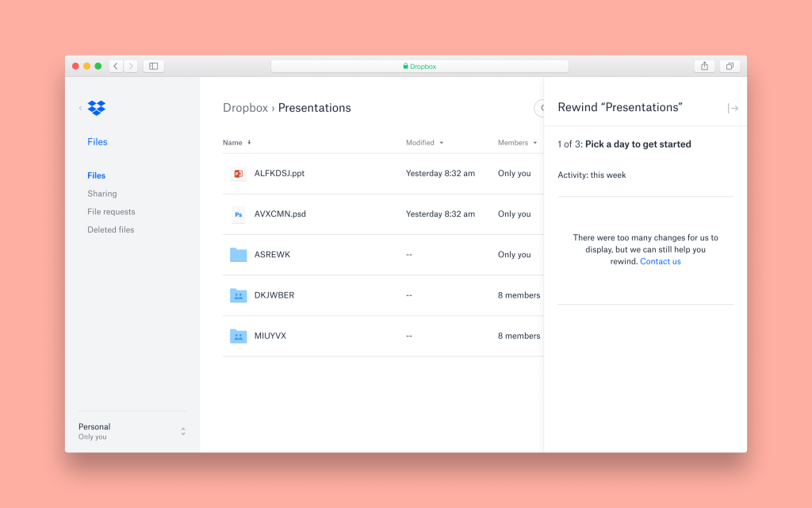The width and height of the screenshot is (812, 508).
Task: Click the Contact us link
Action: [660, 262]
